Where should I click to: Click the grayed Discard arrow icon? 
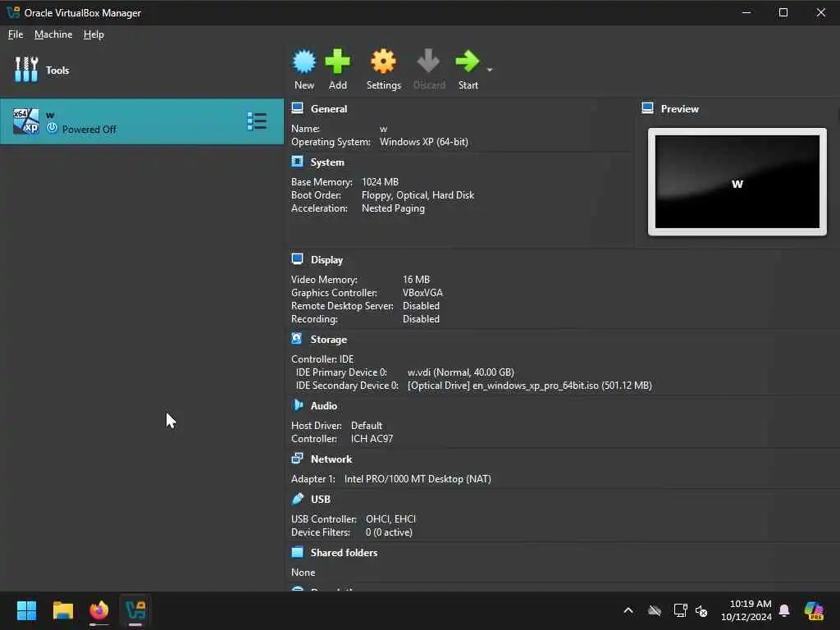pos(428,62)
